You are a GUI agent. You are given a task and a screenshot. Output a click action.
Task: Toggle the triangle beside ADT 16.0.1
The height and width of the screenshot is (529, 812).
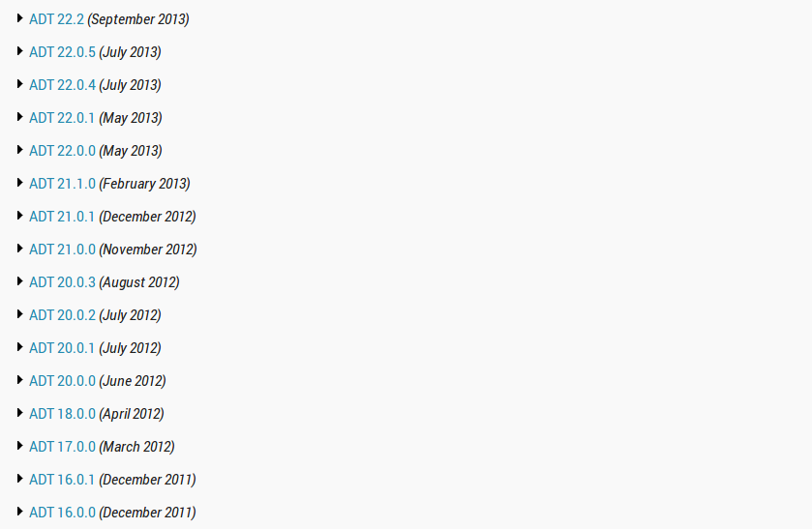coord(19,479)
